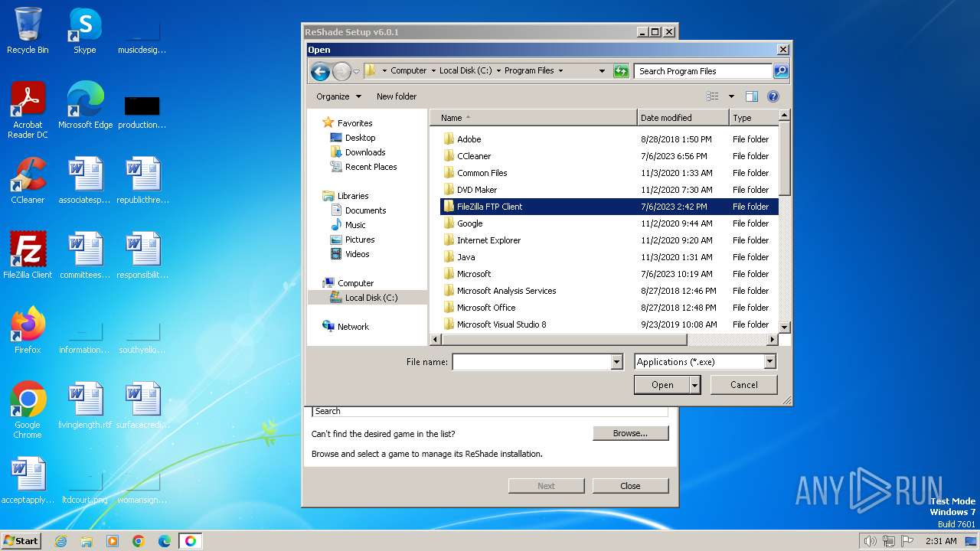The width and height of the screenshot is (980, 551).
Task: Click the Open button split arrow
Action: click(x=694, y=385)
